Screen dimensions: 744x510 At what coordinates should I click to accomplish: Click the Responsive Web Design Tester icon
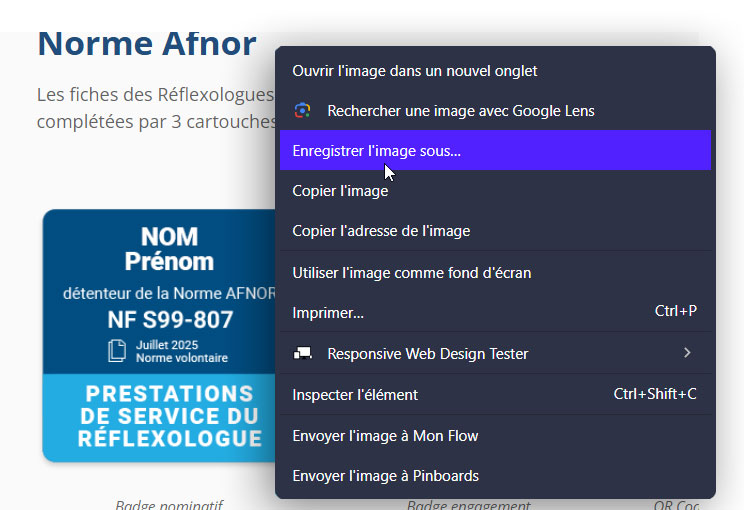[302, 354]
